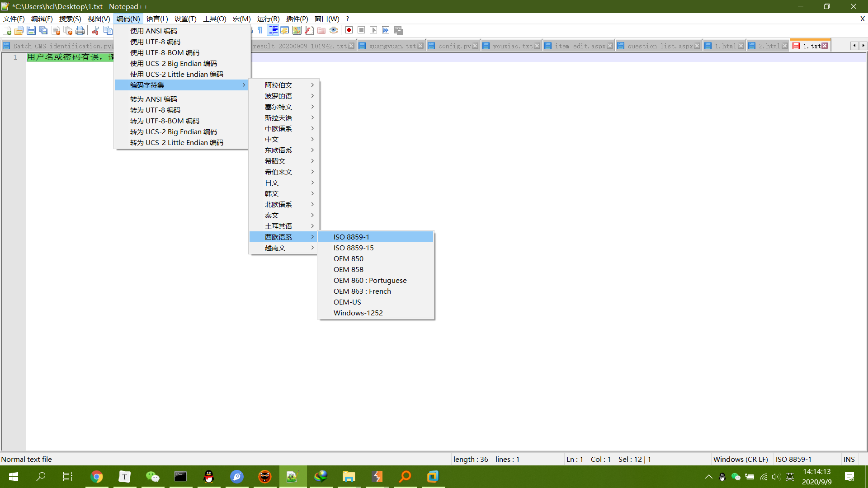Switch to the question_list.aspx tab

coord(660,46)
